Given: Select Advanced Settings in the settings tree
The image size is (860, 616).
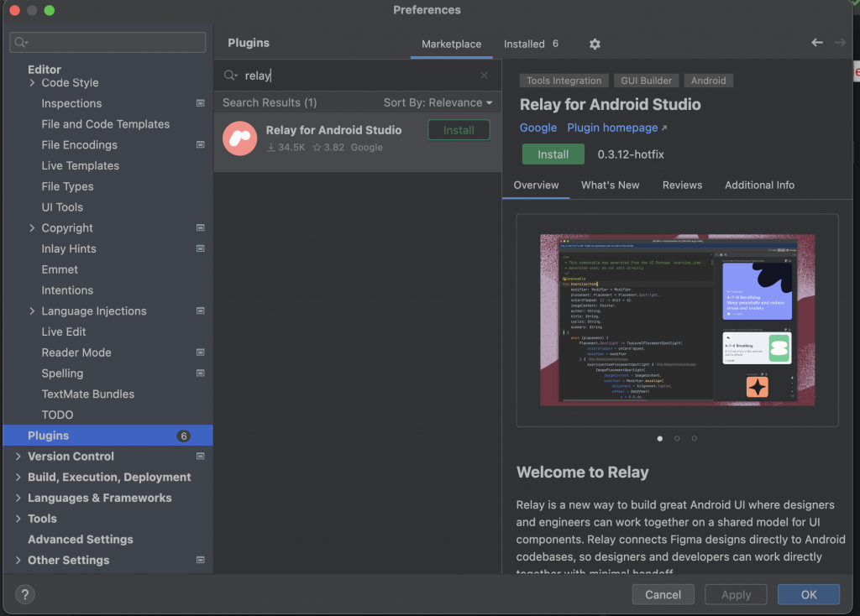Looking at the screenshot, I should pos(80,540).
